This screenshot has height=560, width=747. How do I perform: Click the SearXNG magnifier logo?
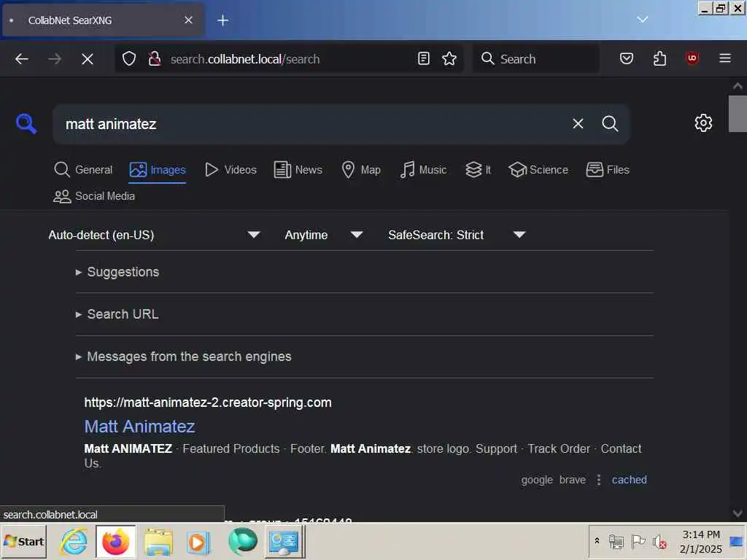click(x=26, y=124)
